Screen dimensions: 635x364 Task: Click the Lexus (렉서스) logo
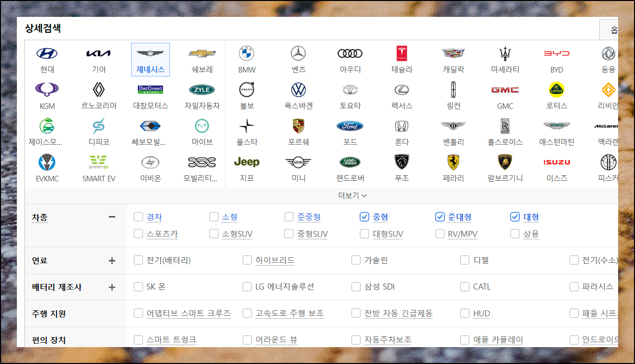coord(402,90)
